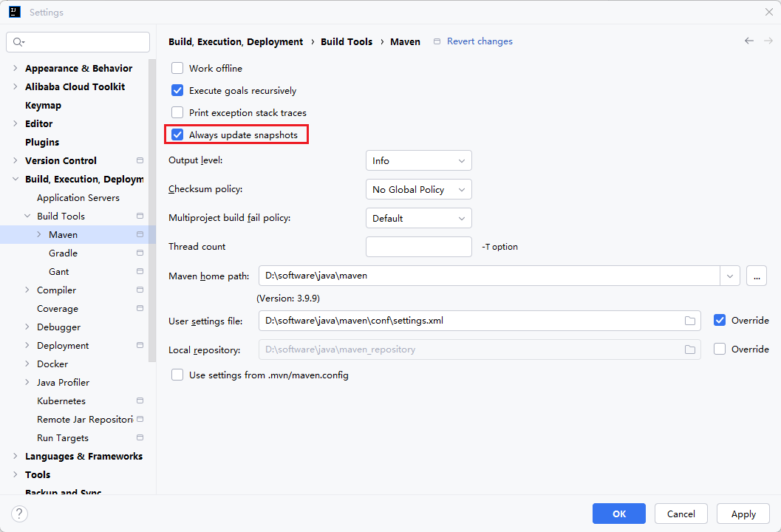Click the project-level settings icon beside Kubernetes
Image resolution: width=781 pixels, height=532 pixels.
140,400
